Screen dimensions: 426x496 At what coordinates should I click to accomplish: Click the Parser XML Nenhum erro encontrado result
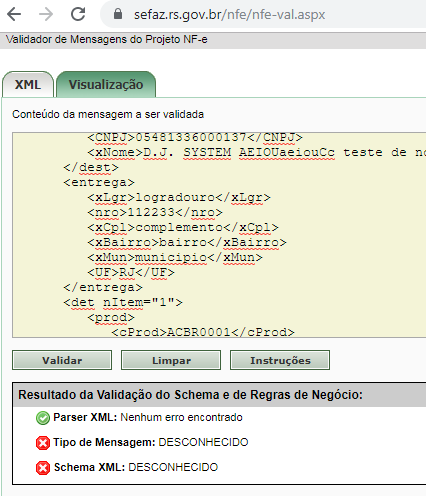coord(148,417)
